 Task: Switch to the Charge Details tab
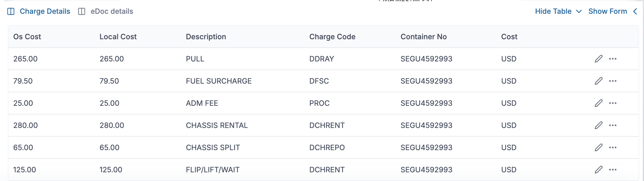click(45, 11)
